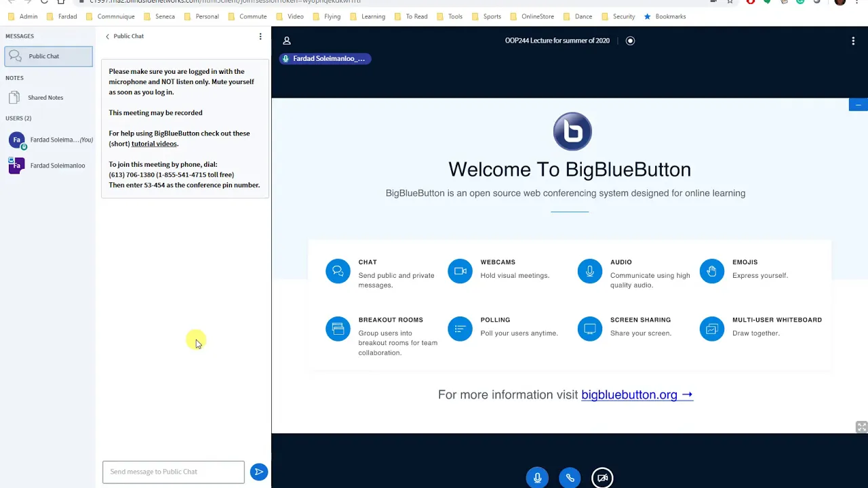Click the Screen Sharing monitor icon

pyautogui.click(x=590, y=329)
